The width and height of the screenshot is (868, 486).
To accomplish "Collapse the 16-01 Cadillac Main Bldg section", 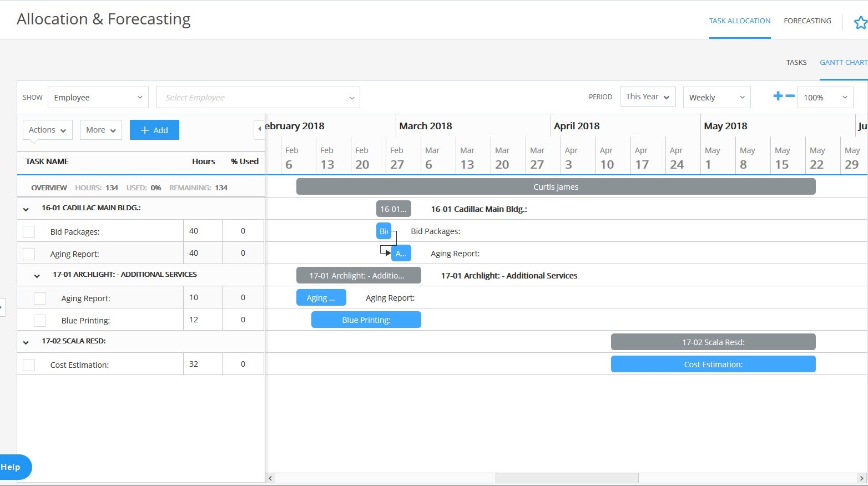I will pos(25,208).
